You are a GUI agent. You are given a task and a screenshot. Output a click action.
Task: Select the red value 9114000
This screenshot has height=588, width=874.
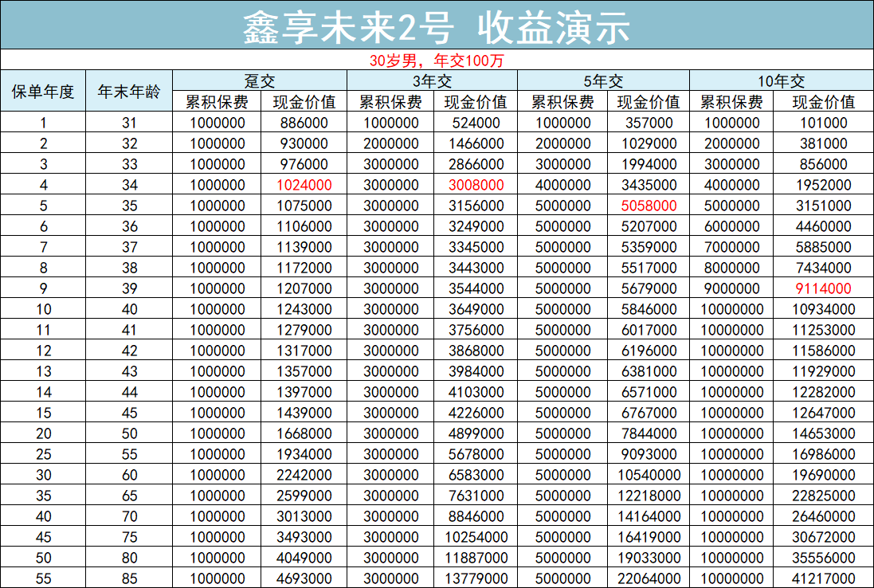[823, 288]
